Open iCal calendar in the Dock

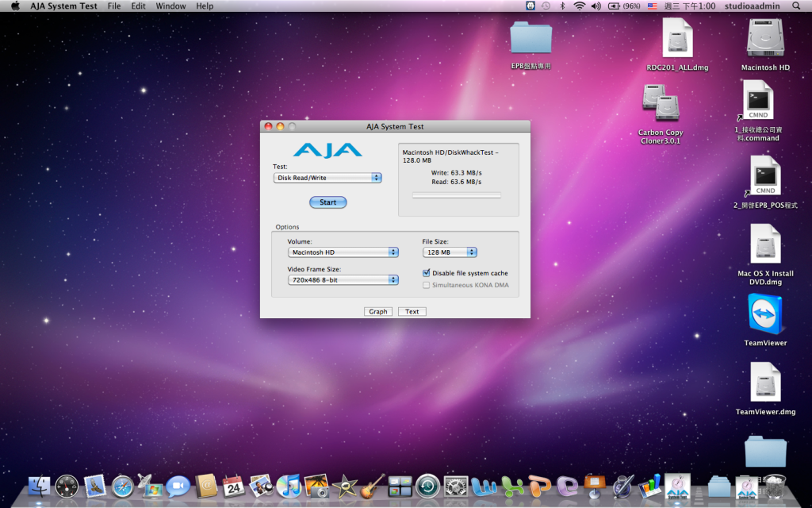234,487
